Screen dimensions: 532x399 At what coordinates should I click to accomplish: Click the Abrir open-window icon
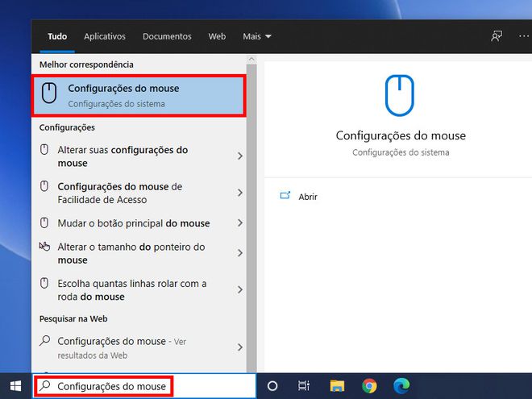click(285, 195)
